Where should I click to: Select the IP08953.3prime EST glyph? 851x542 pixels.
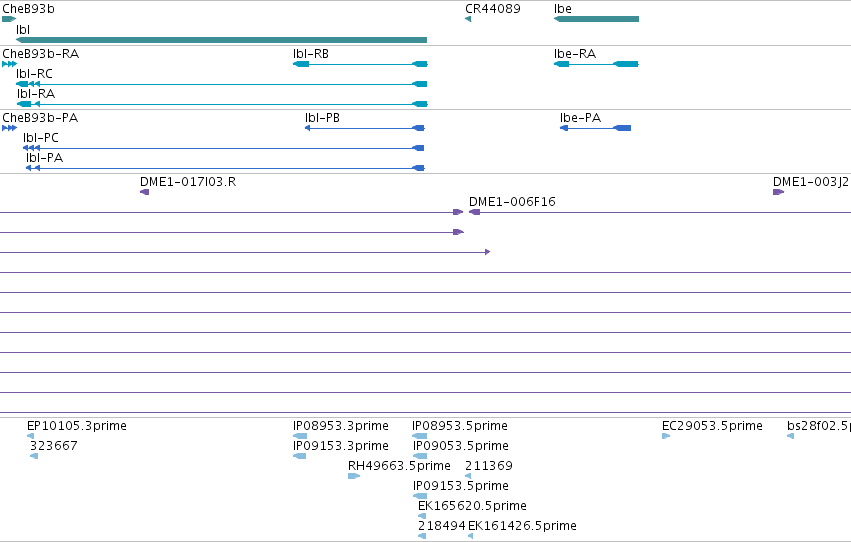pyautogui.click(x=300, y=436)
